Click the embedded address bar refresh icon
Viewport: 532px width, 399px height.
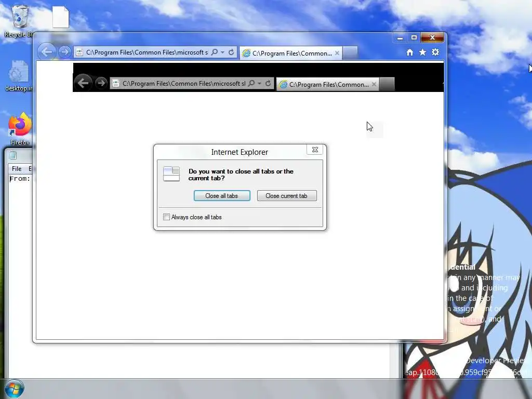pos(268,83)
